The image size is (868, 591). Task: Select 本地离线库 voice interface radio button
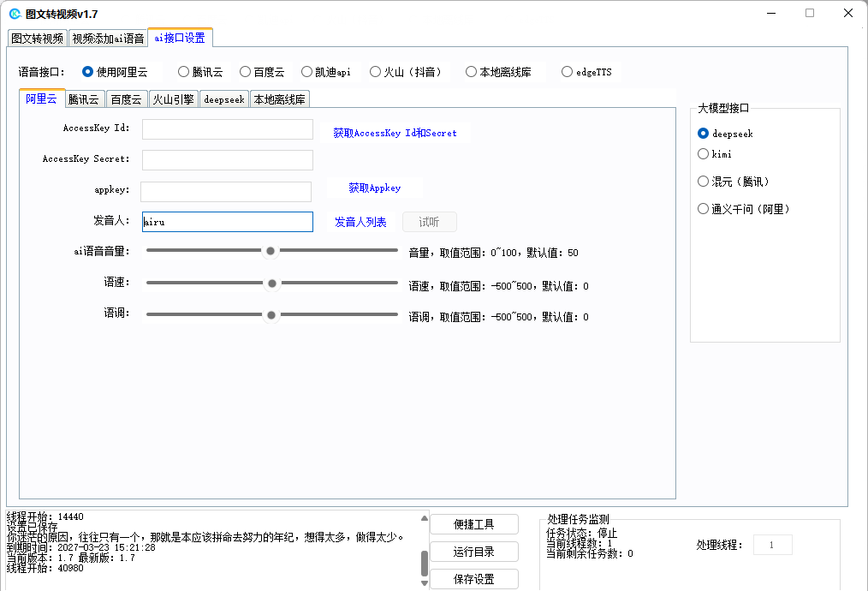pos(472,72)
